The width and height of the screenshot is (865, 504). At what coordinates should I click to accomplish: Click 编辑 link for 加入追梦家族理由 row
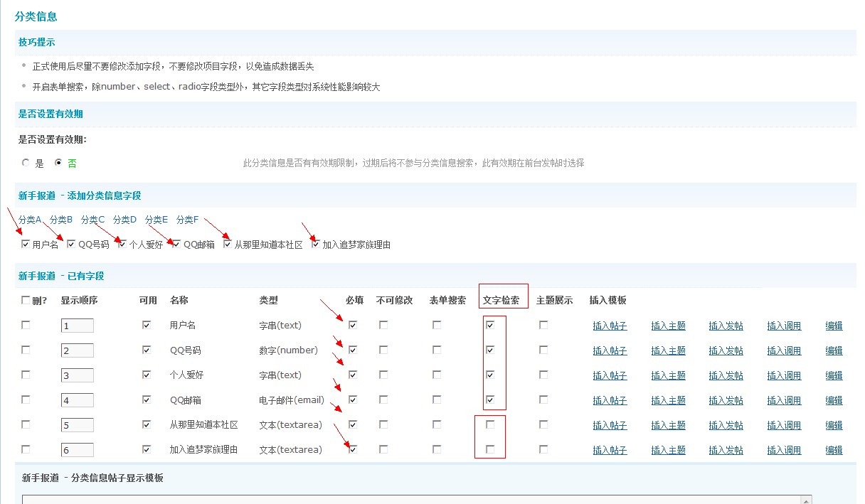click(x=834, y=451)
